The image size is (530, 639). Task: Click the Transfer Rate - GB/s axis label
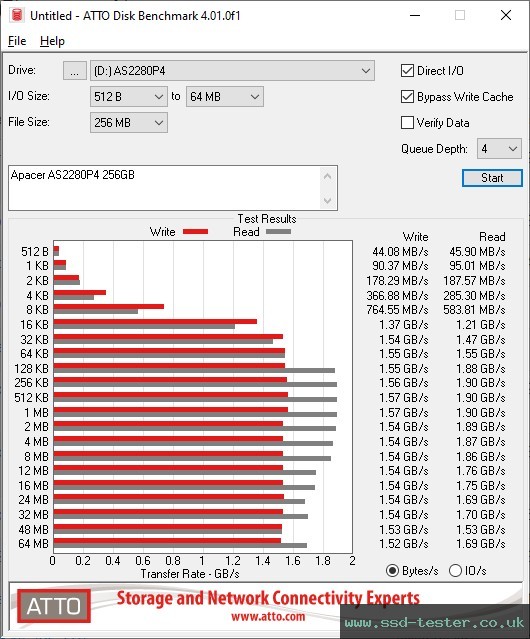pos(190,574)
